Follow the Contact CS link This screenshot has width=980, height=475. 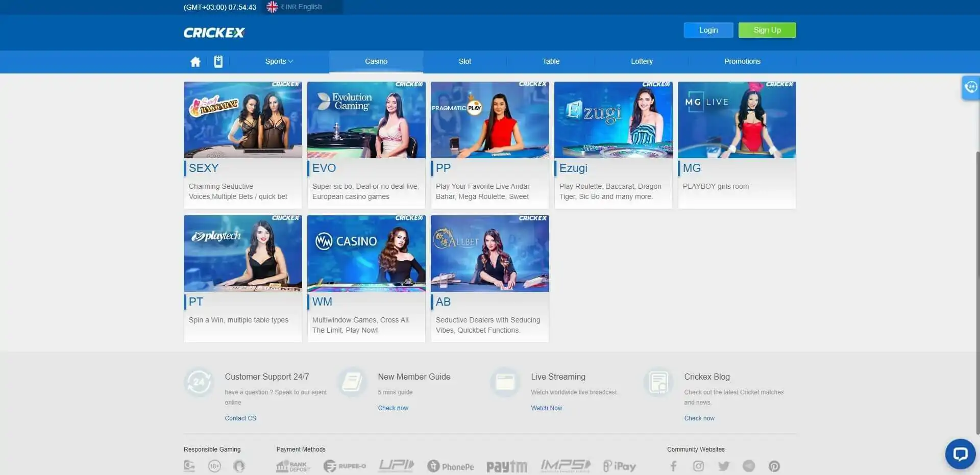click(240, 418)
